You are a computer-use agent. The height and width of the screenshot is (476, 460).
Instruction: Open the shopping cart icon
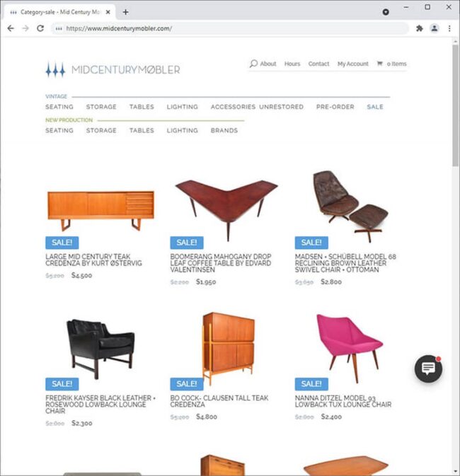pos(380,64)
